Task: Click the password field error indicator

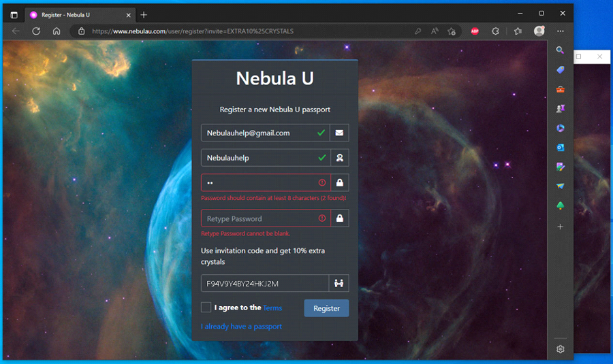Action: (322, 182)
